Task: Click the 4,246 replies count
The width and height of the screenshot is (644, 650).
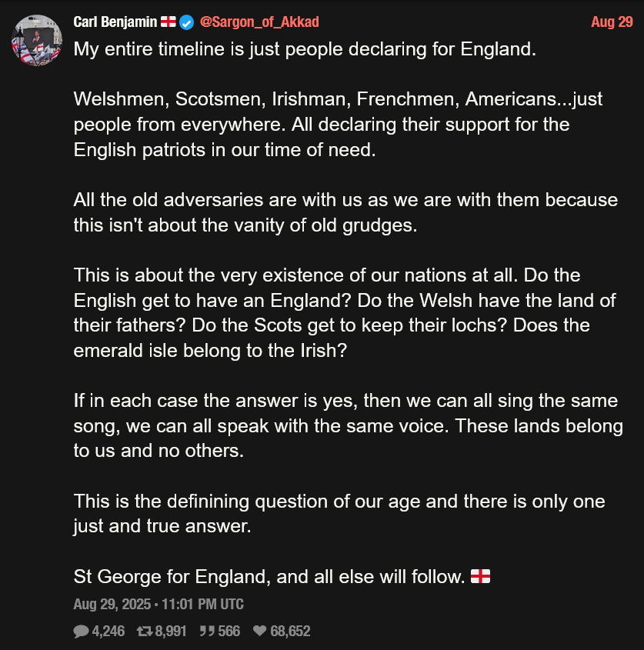Action: coord(108,632)
